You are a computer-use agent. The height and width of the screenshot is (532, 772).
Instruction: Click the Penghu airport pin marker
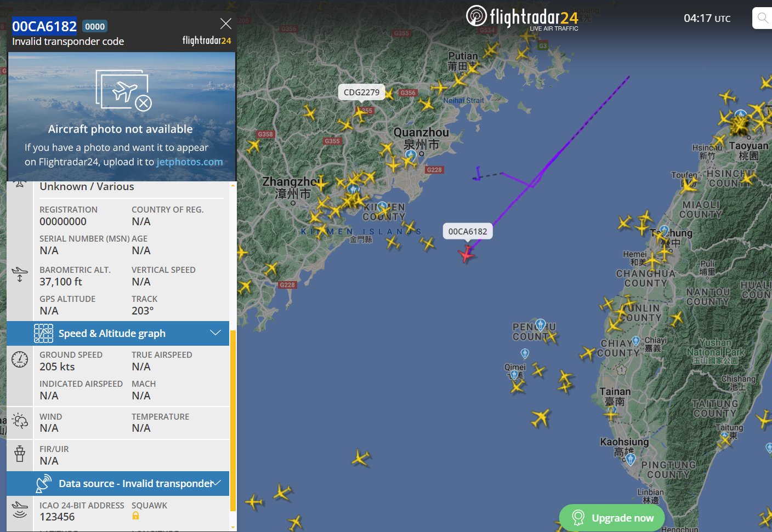[540, 325]
